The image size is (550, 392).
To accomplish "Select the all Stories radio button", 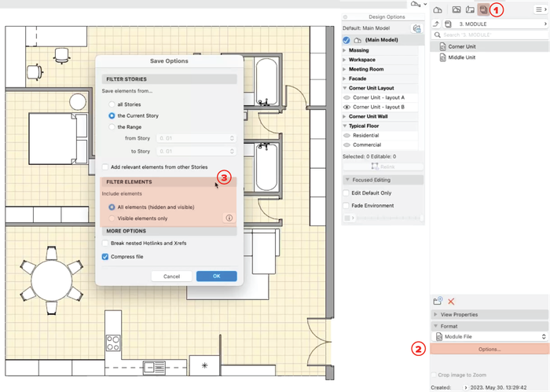I will pos(112,104).
